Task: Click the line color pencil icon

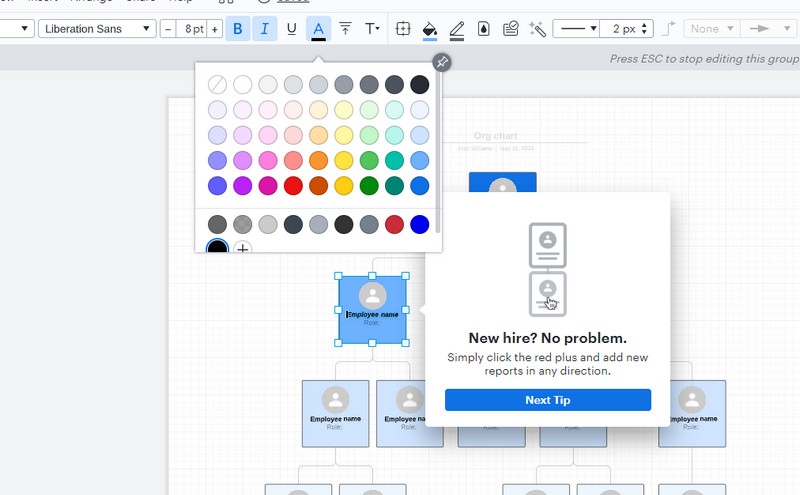Action: 457,29
